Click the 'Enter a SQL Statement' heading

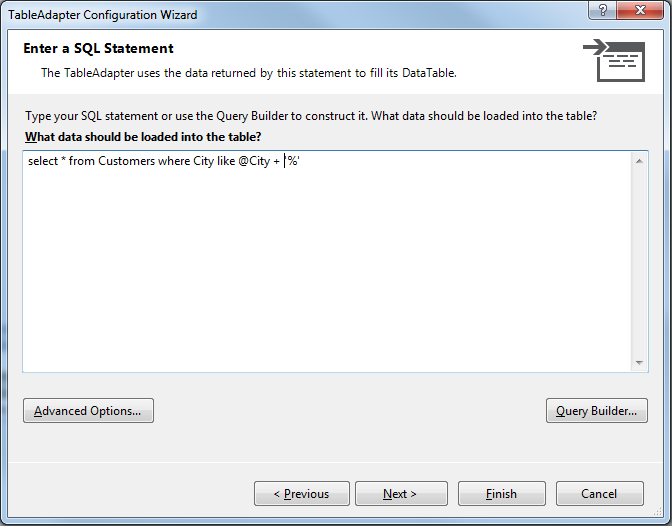(x=98, y=48)
